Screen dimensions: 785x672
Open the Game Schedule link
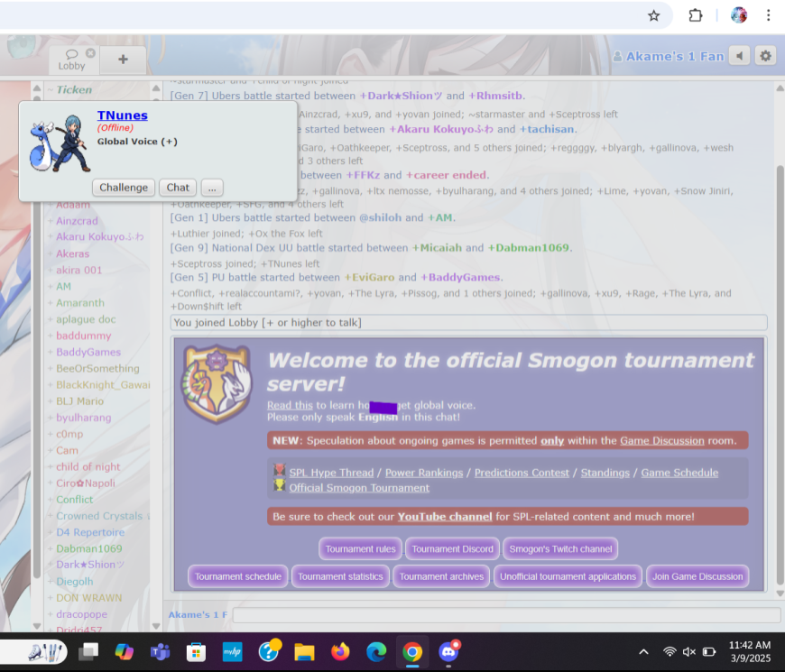[x=679, y=473]
